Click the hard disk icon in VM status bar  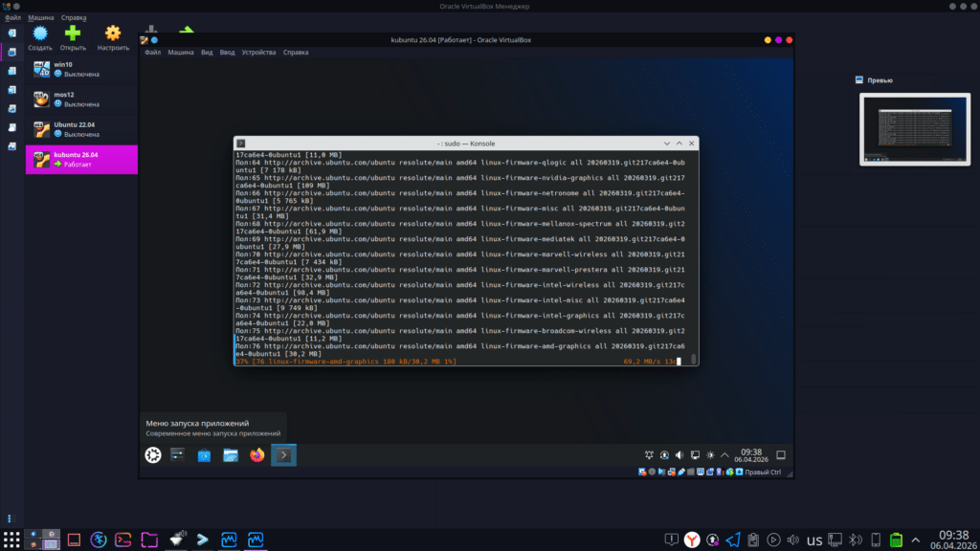coord(641,470)
